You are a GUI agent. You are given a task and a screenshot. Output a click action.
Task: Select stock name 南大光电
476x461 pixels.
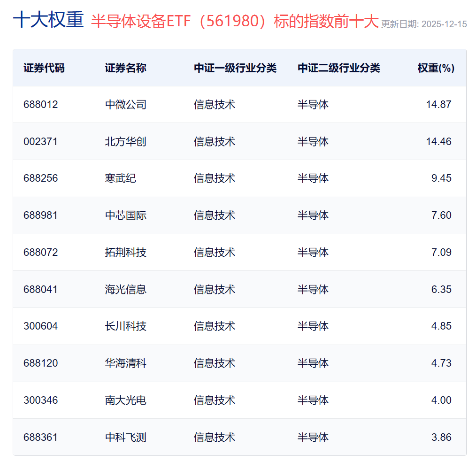(126, 400)
